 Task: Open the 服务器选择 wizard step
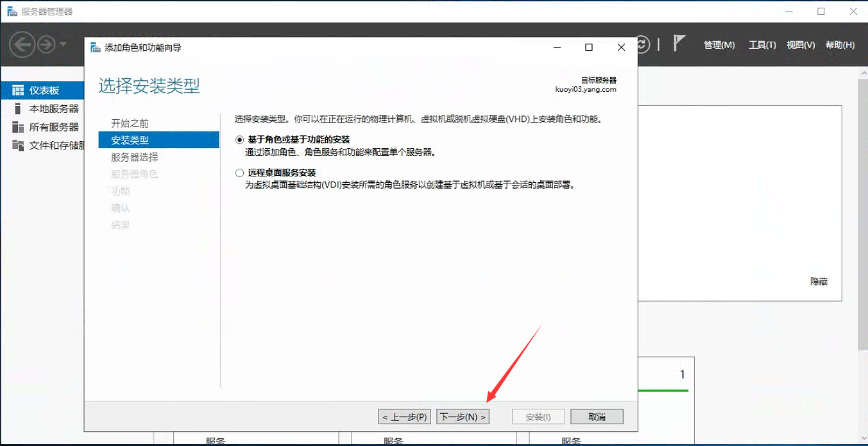tap(134, 157)
